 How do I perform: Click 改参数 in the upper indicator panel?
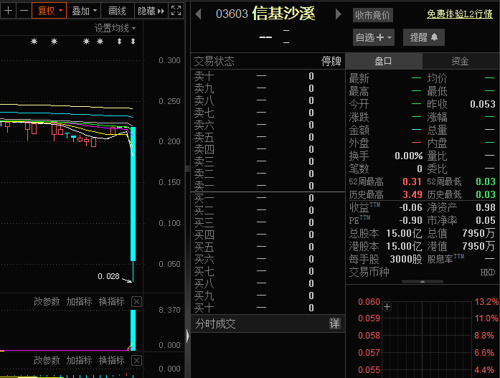point(46,302)
